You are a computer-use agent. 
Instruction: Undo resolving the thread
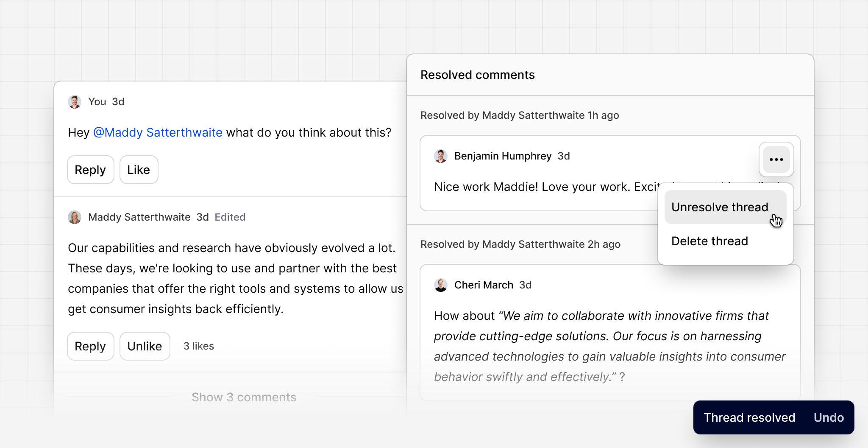[829, 417]
